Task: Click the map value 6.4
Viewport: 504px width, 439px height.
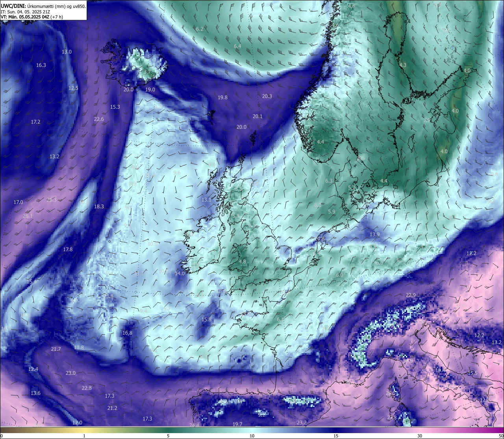Action: point(237,46)
